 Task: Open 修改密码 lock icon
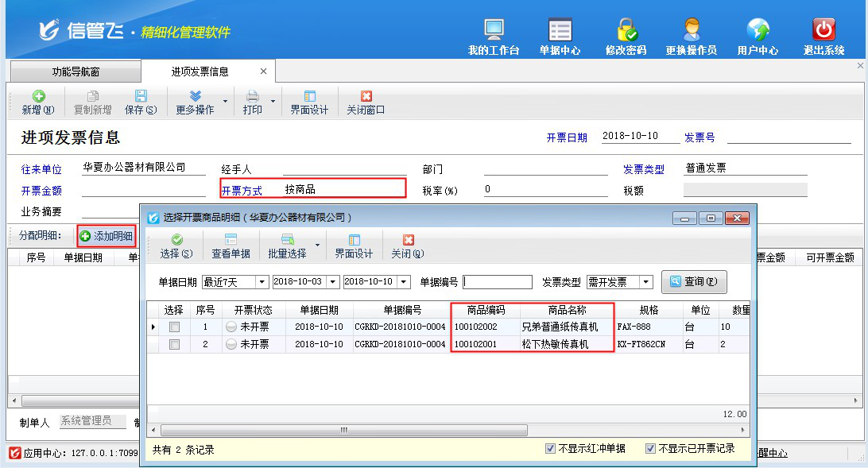pyautogui.click(x=626, y=32)
